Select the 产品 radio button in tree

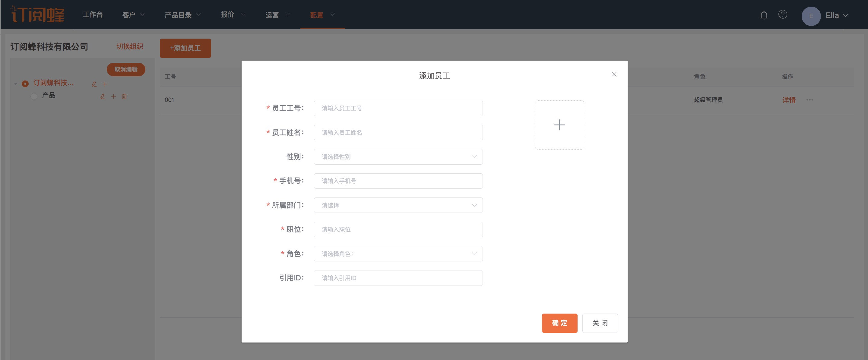34,96
